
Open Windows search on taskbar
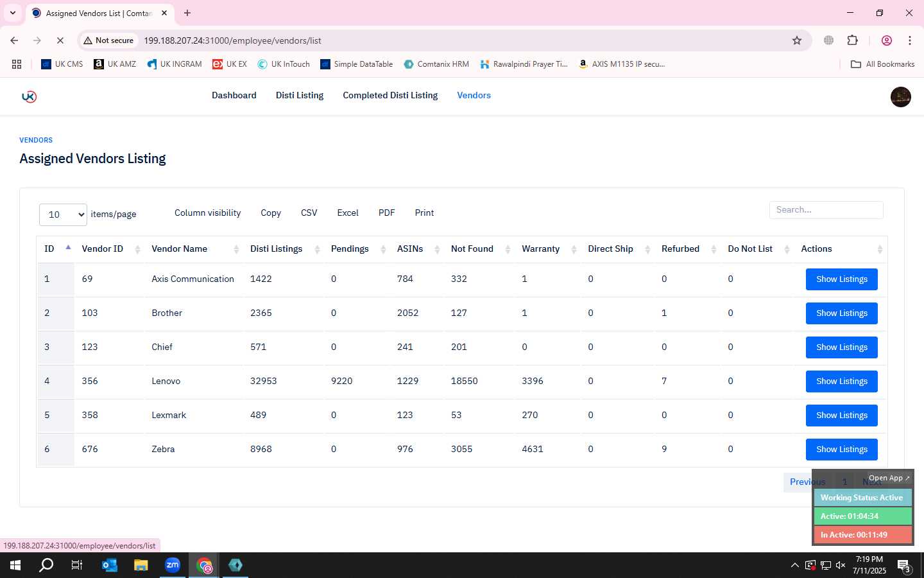(46, 565)
